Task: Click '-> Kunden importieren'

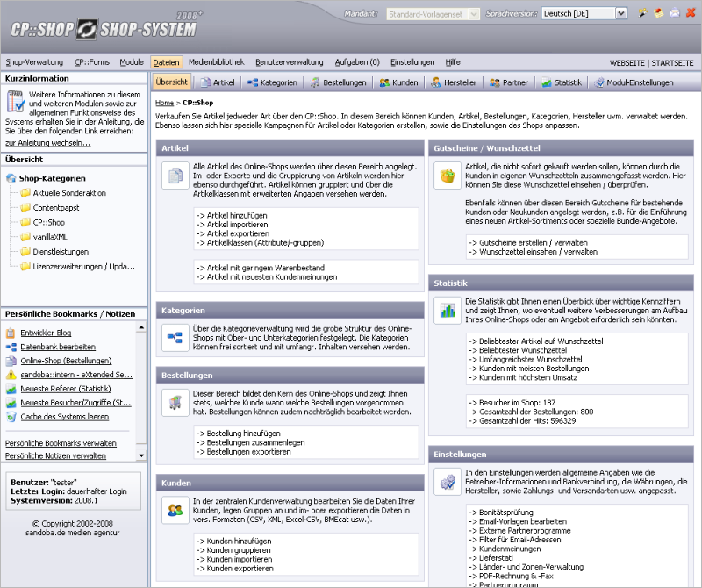Action: pos(234,559)
